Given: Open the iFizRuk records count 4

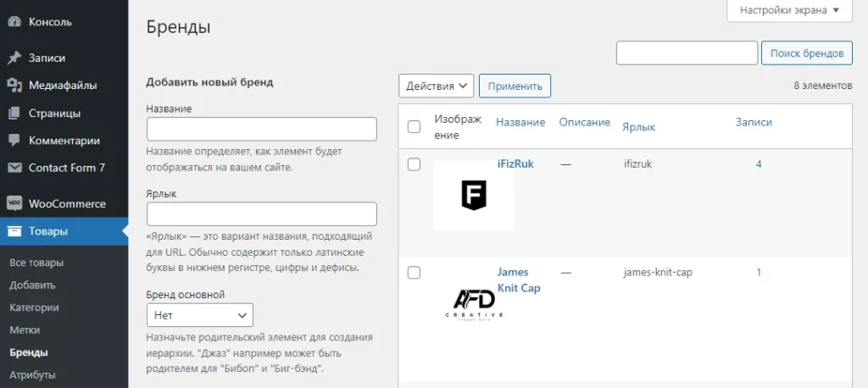Looking at the screenshot, I should [759, 164].
